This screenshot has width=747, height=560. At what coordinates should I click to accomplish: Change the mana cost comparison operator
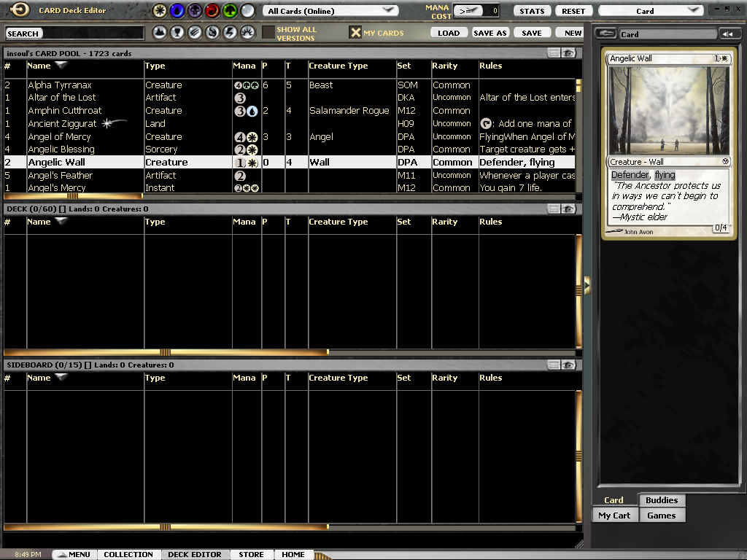point(468,11)
